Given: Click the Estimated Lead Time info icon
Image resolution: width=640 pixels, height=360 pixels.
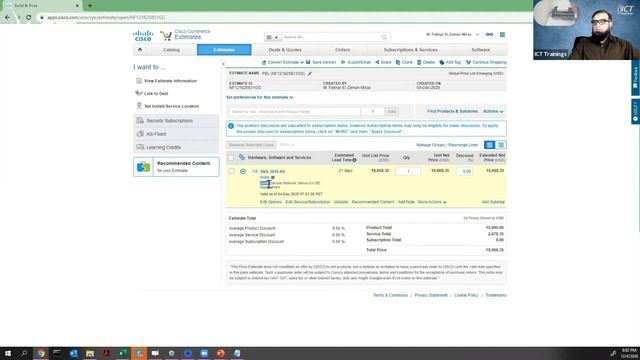Looking at the screenshot, I should (354, 160).
